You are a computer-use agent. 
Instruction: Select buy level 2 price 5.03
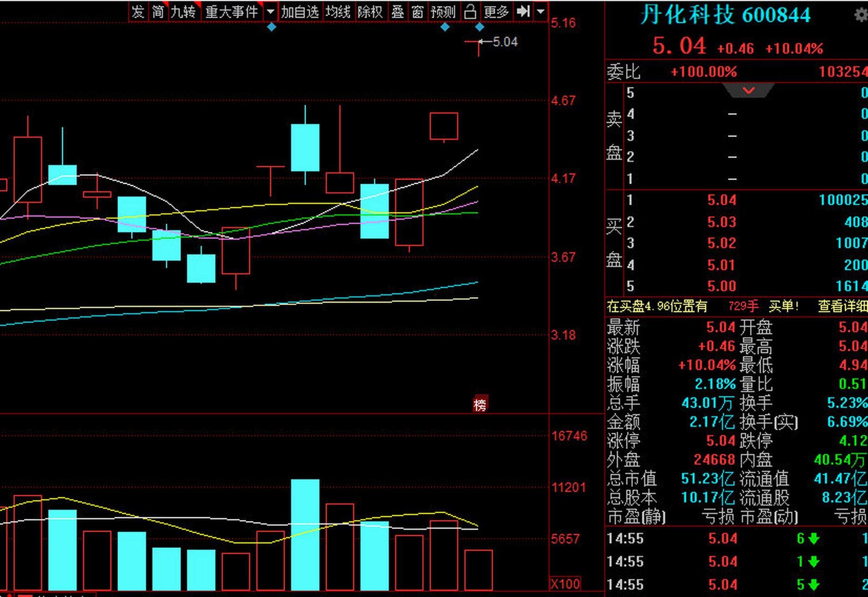(722, 222)
